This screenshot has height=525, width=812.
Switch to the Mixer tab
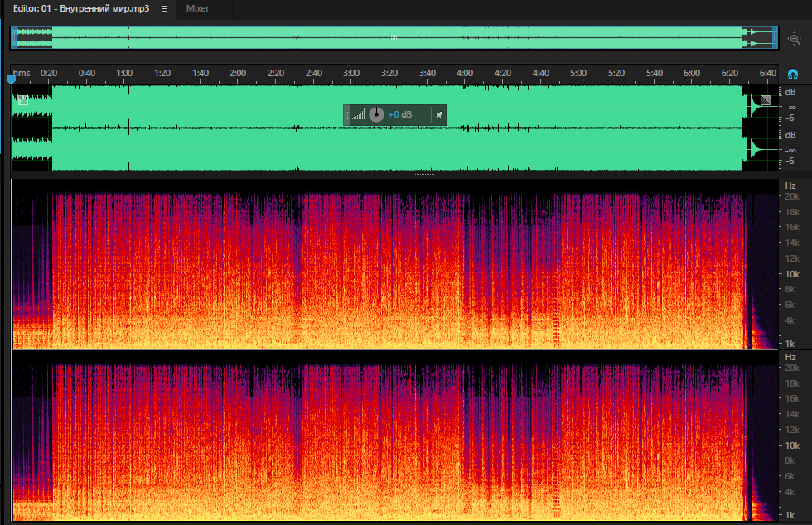[197, 9]
